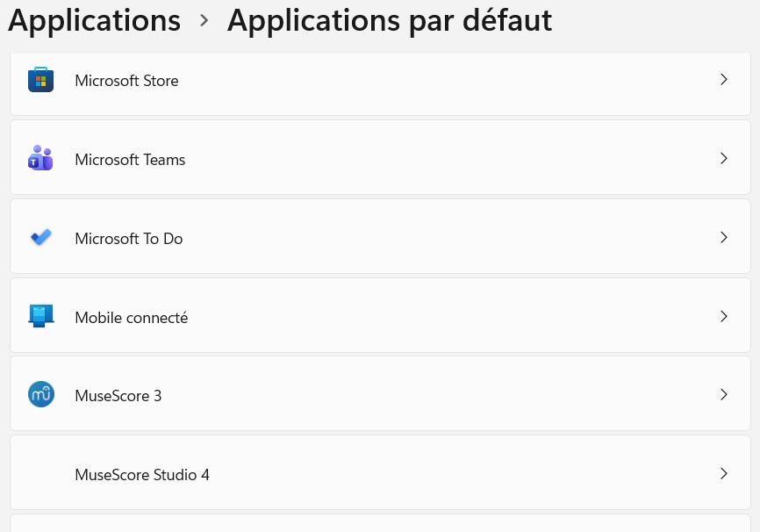Select the MuseScore 3 text label
This screenshot has width=760, height=532.
point(118,396)
